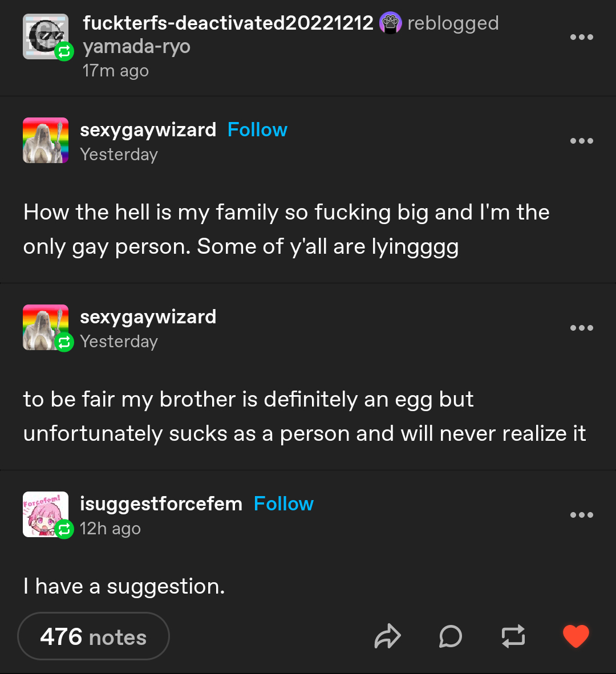Screen dimensions: 616x674
Task: Follow isuggestforcefem
Action: pos(283,504)
